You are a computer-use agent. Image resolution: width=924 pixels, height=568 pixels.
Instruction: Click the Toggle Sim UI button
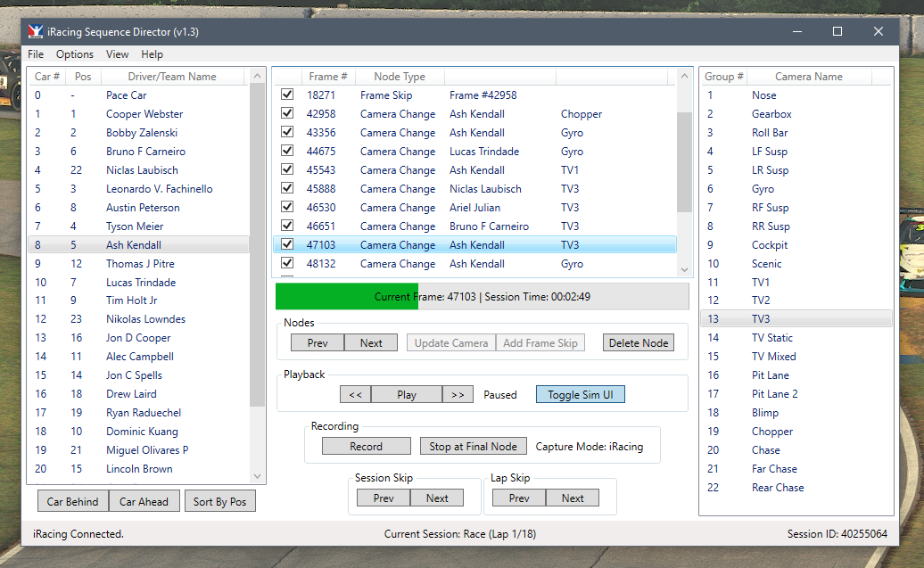pos(581,395)
